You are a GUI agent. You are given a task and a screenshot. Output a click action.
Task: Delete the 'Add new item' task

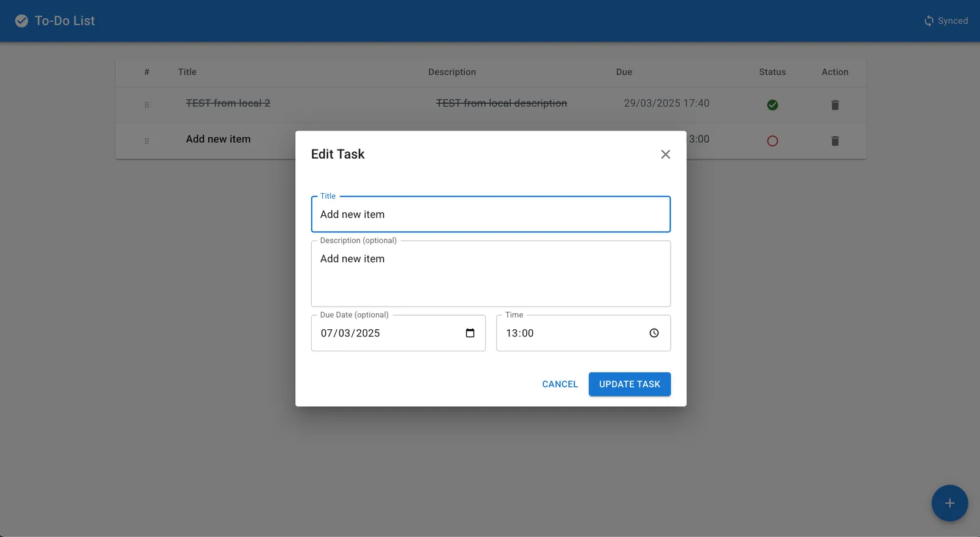click(x=835, y=141)
